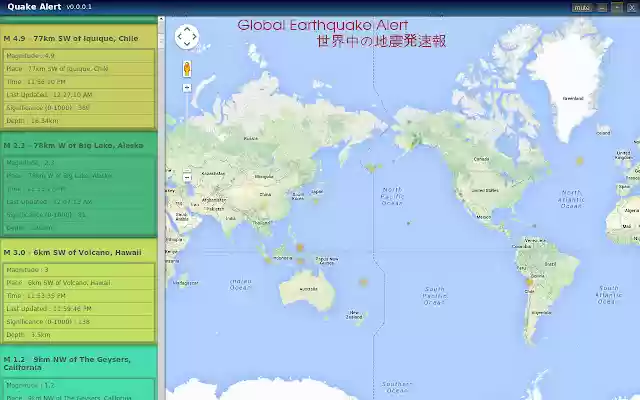This screenshot has width=640, height=400.
Task: Click the Depth : 3.5km row
Action: point(79,335)
